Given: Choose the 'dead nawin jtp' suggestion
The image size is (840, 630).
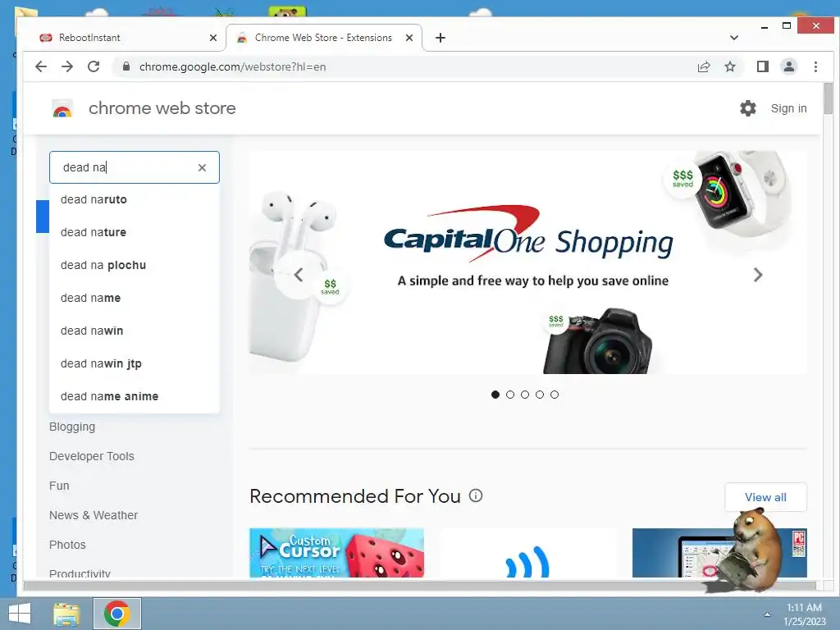Looking at the screenshot, I should [x=134, y=363].
